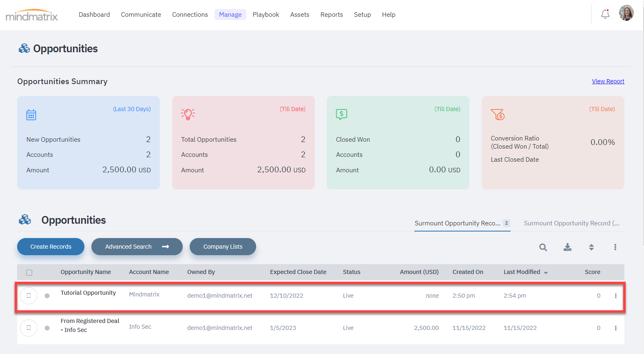Image resolution: width=644 pixels, height=354 pixels.
Task: Switch to second Surmount Opportunity Record tab
Action: (x=571, y=223)
